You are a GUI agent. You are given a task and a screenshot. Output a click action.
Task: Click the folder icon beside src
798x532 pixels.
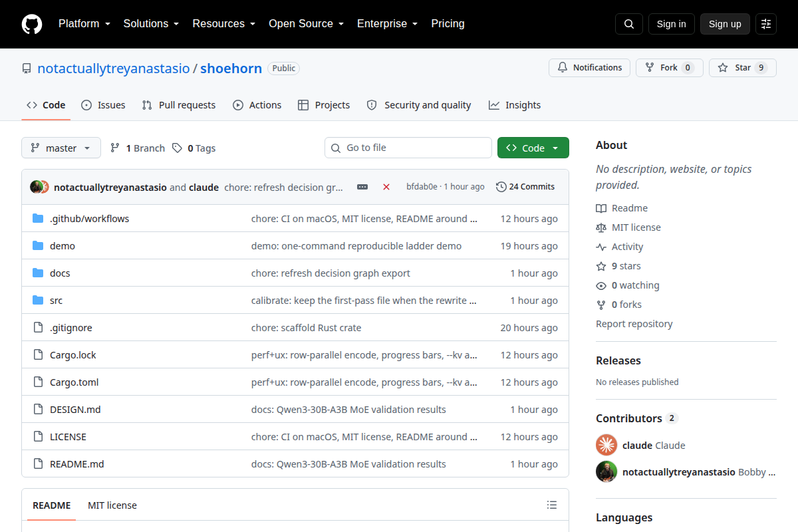(38, 301)
